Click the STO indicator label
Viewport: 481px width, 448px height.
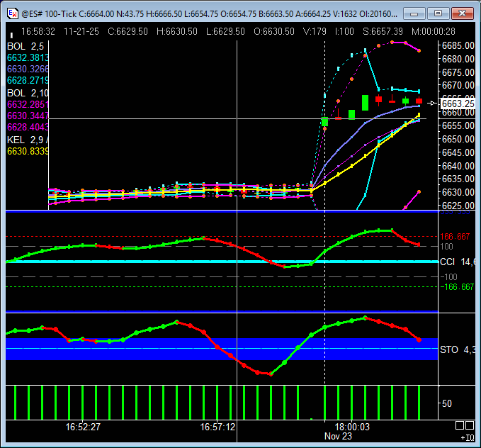(449, 349)
